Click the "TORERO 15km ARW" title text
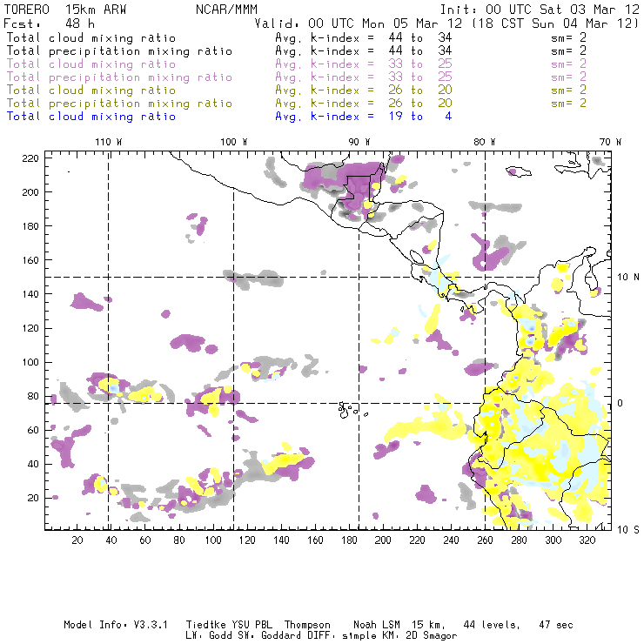Viewport: 644px width, 644px height. click(x=65, y=10)
